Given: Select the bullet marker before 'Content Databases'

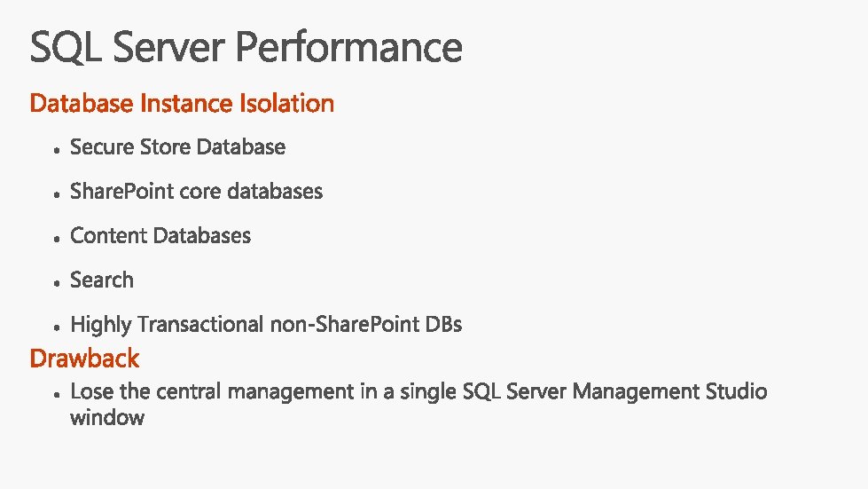Looking at the screenshot, I should 55,239.
